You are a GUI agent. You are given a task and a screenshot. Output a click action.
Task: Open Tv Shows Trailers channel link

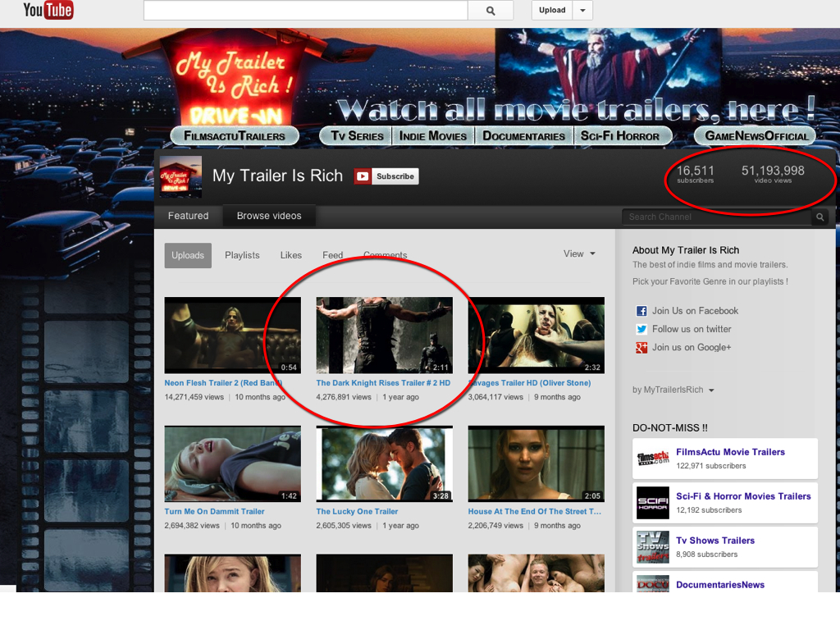[715, 541]
